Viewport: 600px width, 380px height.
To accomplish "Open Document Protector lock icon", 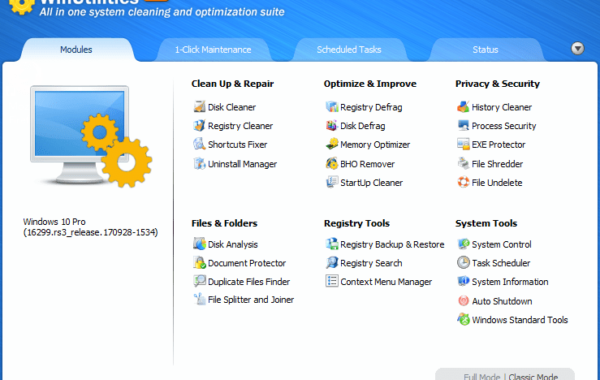I will (x=199, y=263).
